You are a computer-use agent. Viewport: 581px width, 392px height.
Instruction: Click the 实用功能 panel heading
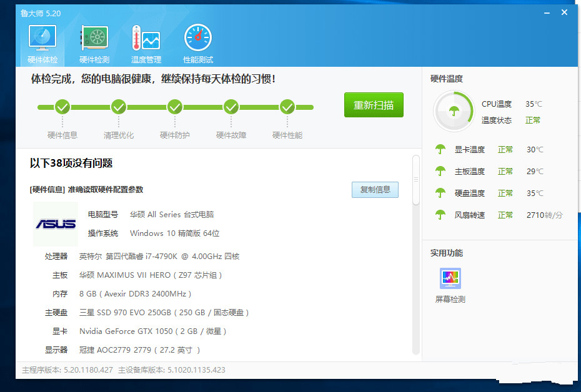[x=447, y=253]
